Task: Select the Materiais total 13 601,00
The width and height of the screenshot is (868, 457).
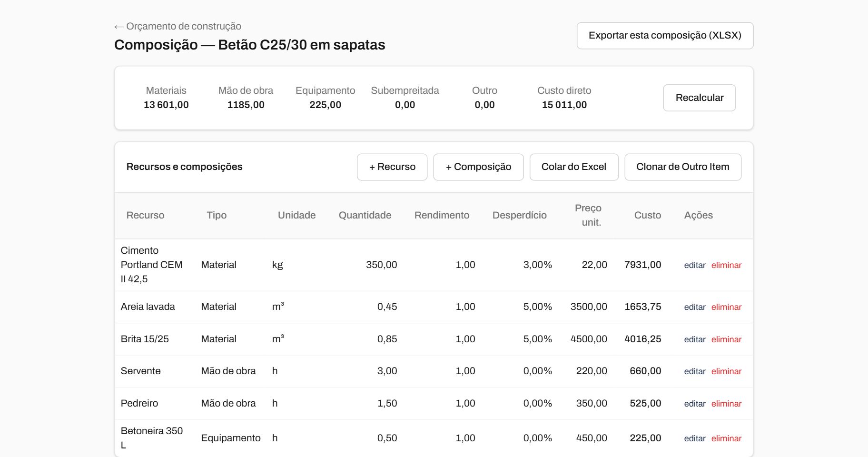Action: (166, 105)
